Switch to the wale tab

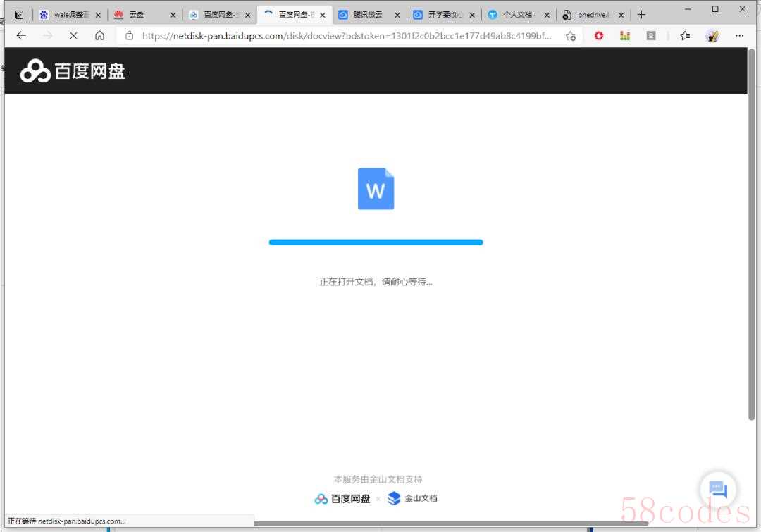(70, 15)
